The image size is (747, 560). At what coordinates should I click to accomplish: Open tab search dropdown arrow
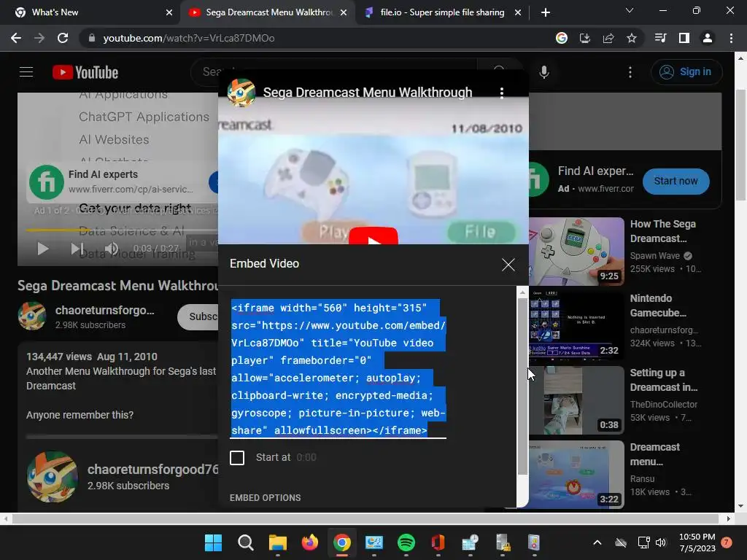click(630, 10)
